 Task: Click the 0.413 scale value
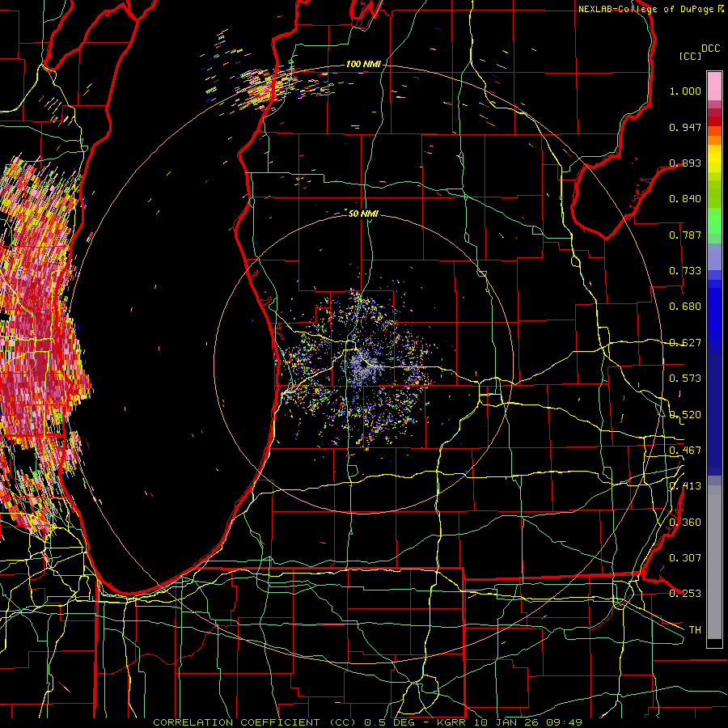(x=685, y=486)
